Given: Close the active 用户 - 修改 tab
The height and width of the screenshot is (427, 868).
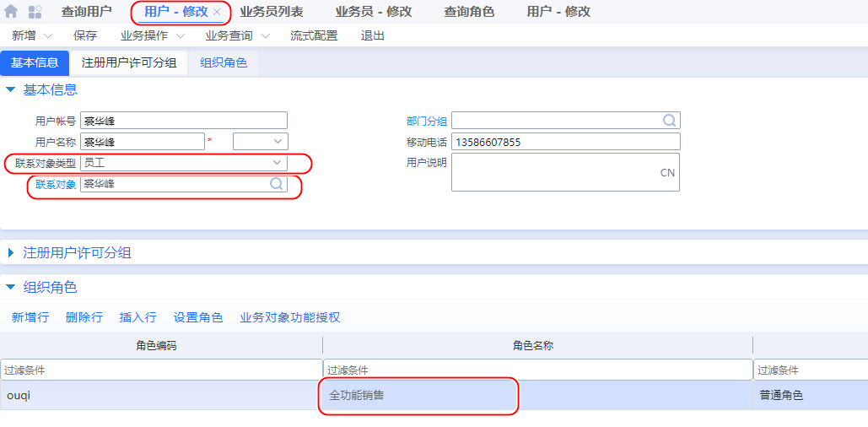Looking at the screenshot, I should coord(217,12).
